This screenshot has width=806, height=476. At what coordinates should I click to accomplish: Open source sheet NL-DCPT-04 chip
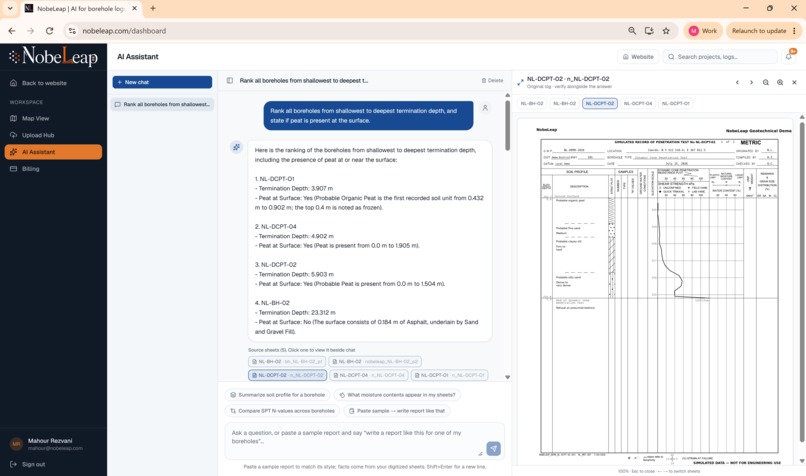[369, 375]
